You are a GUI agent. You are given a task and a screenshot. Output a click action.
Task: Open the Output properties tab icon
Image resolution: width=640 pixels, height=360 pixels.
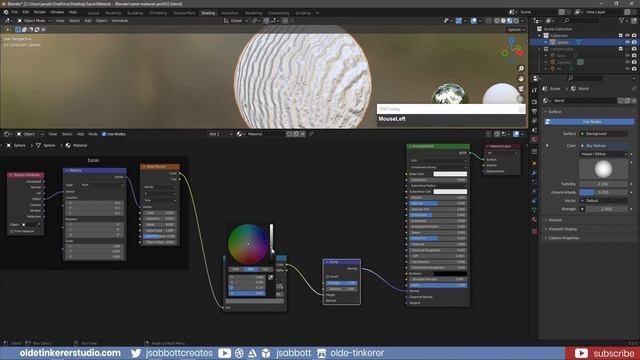click(534, 111)
